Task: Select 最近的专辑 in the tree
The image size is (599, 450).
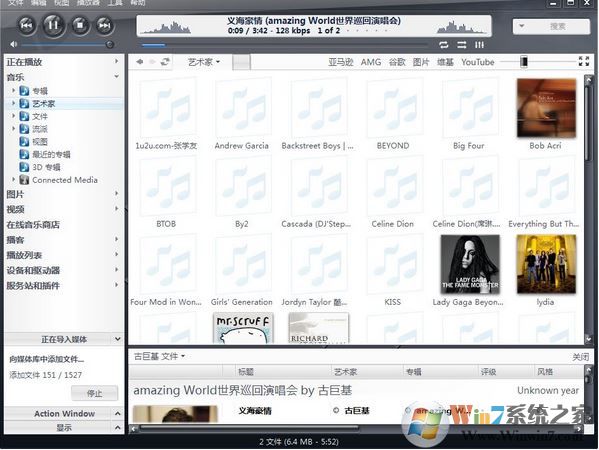Action: [51, 154]
